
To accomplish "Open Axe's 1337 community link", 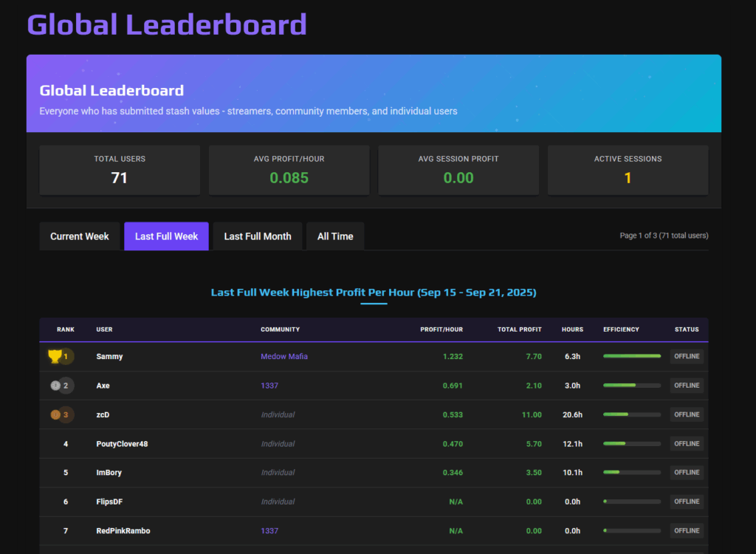I will tap(269, 386).
